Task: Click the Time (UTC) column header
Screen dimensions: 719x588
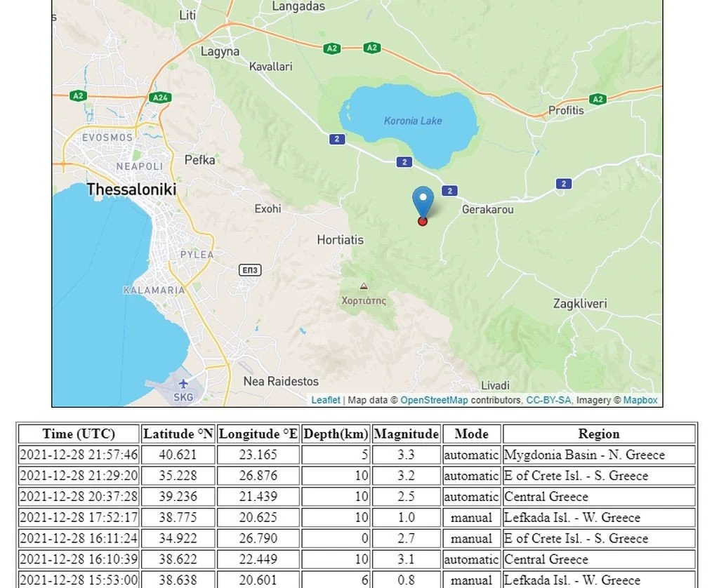Action: click(x=79, y=434)
